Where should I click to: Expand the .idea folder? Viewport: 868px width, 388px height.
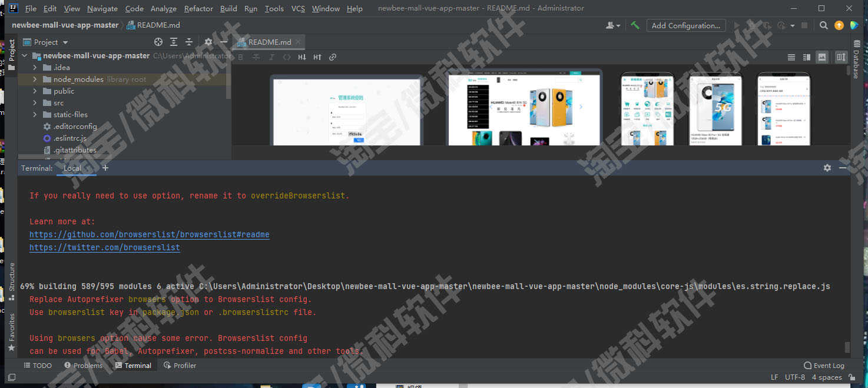(35, 67)
